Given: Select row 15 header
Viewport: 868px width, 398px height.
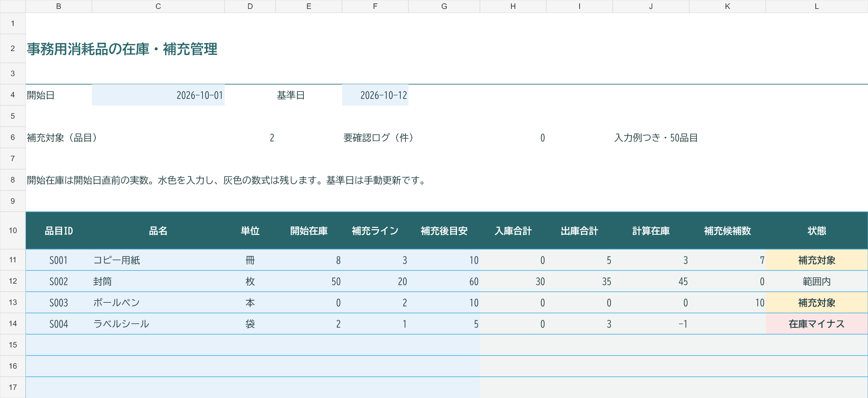Looking at the screenshot, I should tap(13, 345).
